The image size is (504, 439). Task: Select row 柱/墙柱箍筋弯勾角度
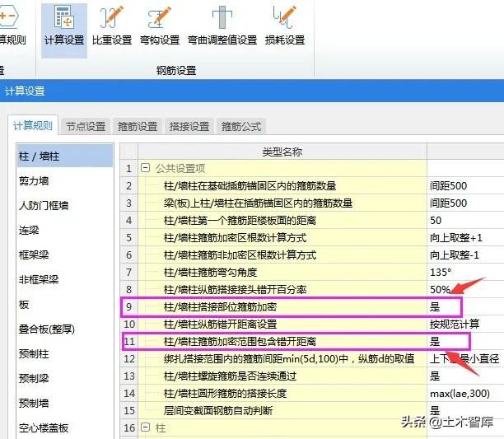coord(282,272)
